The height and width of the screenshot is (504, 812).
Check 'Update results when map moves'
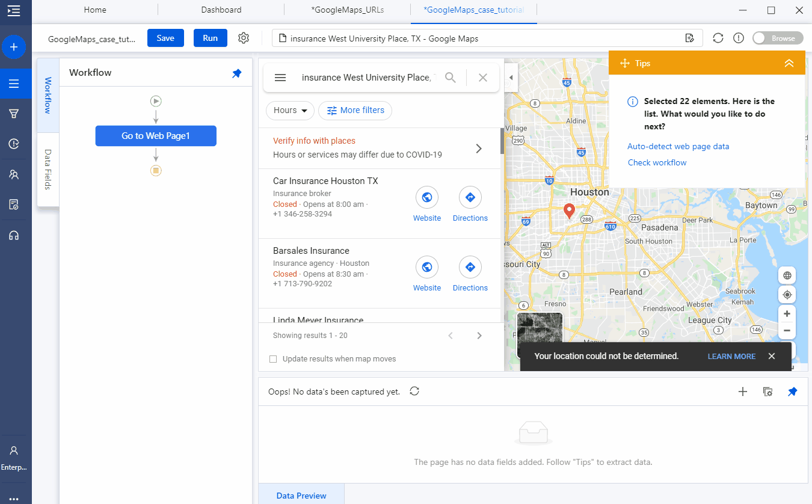pos(273,359)
